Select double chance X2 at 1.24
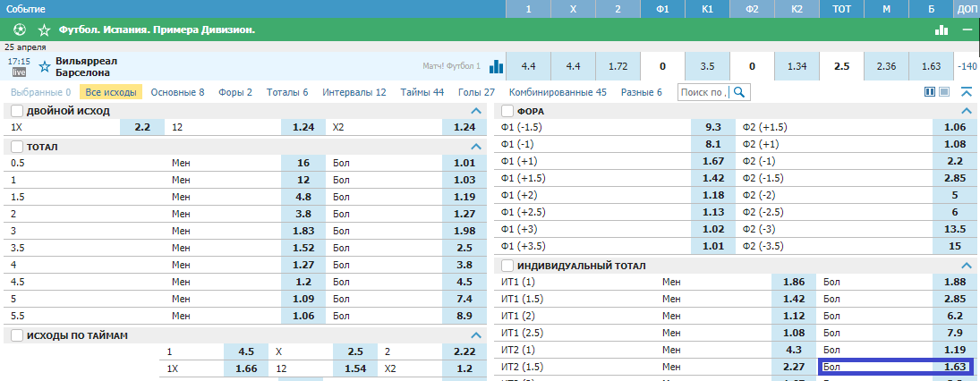Screen dimensions: 980x381 (464, 127)
